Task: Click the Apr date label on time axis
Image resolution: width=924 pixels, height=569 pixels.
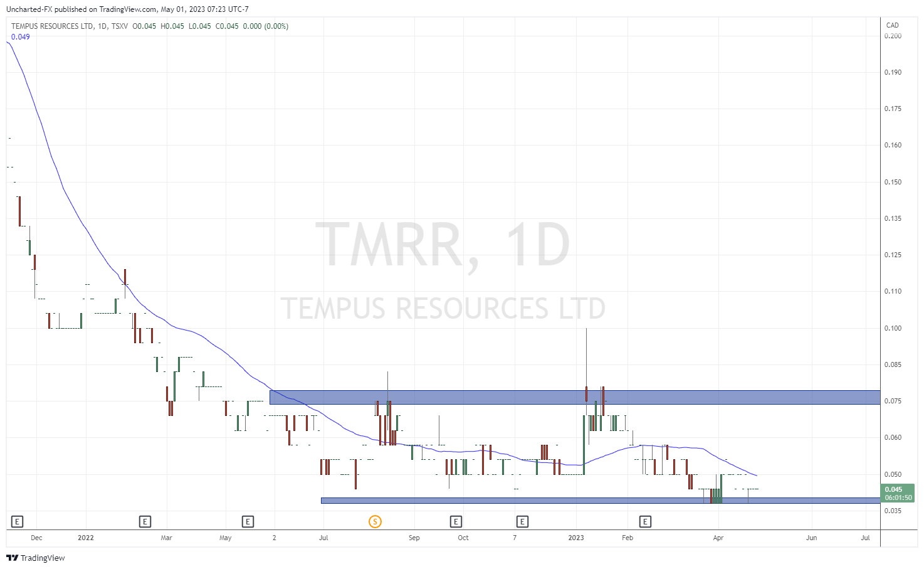Action: pyautogui.click(x=718, y=538)
